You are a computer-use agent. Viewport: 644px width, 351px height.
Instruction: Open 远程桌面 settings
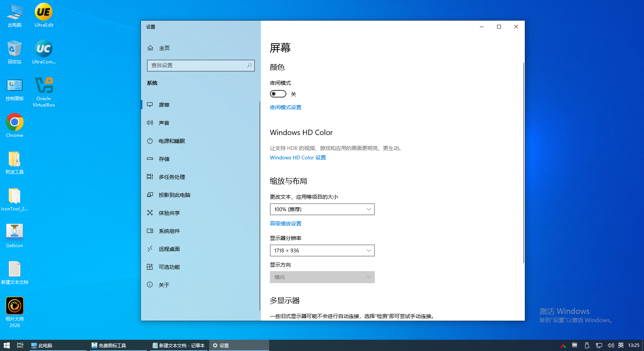coord(168,249)
